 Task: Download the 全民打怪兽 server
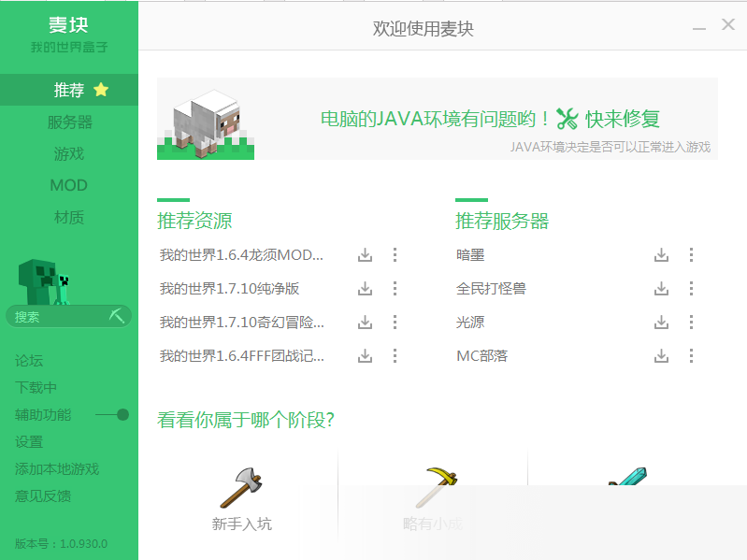(661, 289)
